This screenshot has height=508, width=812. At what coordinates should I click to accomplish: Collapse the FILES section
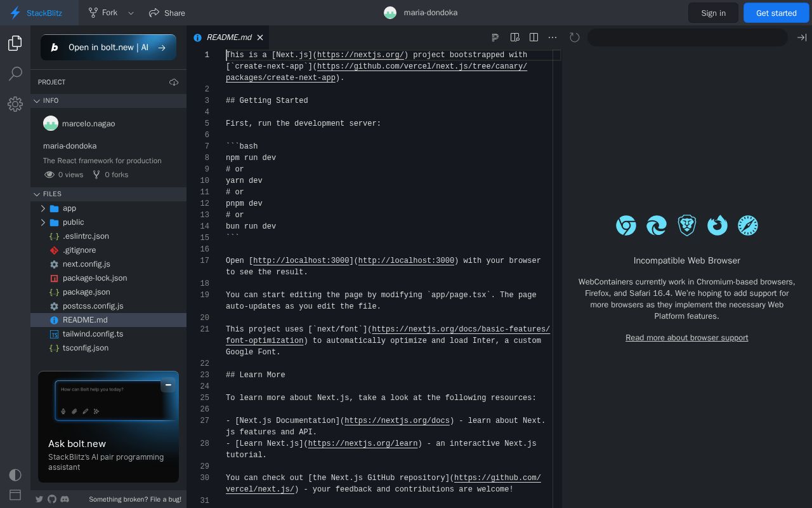[108, 194]
